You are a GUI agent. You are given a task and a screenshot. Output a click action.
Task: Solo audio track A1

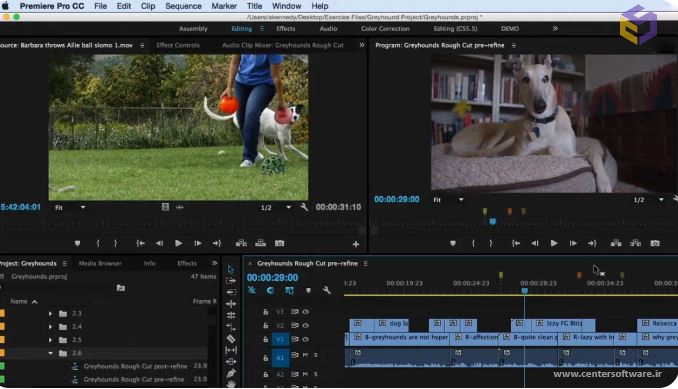click(x=316, y=355)
